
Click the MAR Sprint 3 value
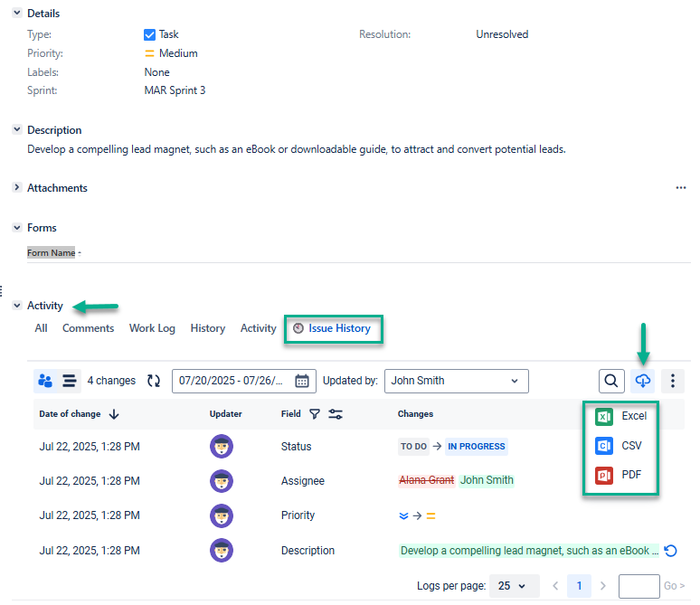tap(175, 90)
